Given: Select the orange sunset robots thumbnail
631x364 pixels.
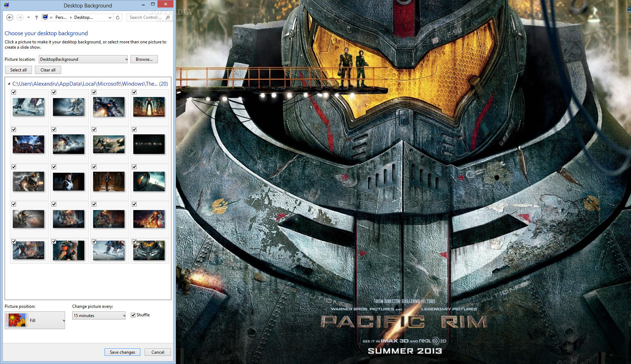Looking at the screenshot, I should pos(149,107).
